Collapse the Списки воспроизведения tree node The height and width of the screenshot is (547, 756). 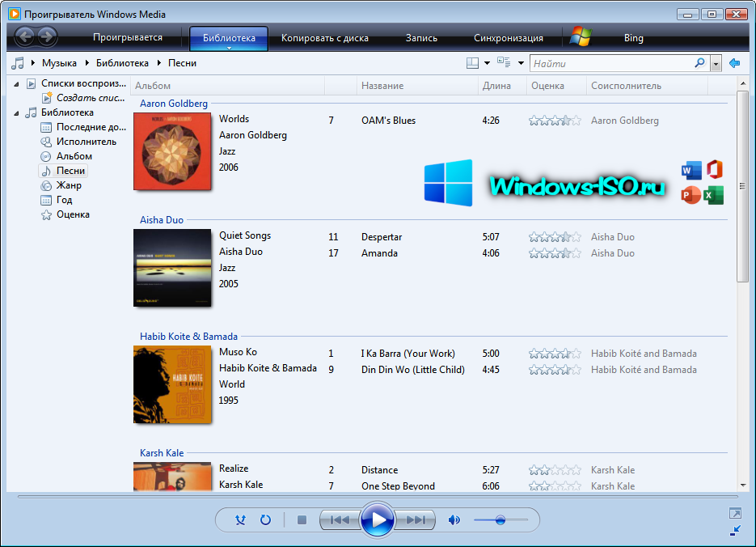pos(16,84)
